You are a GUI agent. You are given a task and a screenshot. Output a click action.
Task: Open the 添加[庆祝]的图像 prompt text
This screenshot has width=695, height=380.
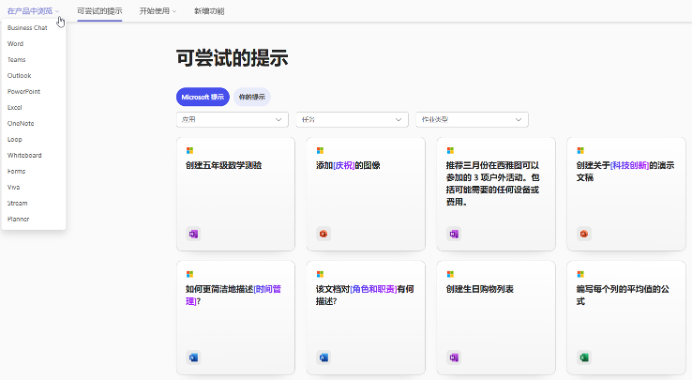coord(348,165)
